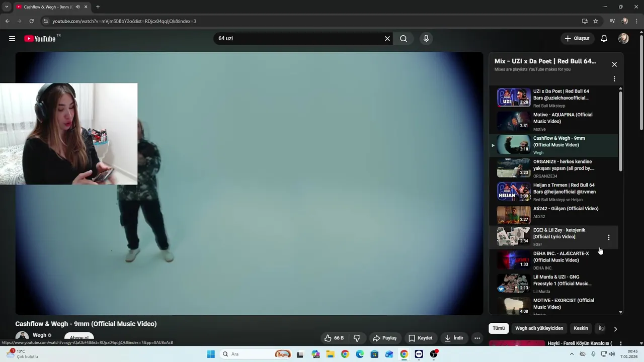Screen dimensions: 644x362
Task: Download the video with İndir
Action: 454,338
